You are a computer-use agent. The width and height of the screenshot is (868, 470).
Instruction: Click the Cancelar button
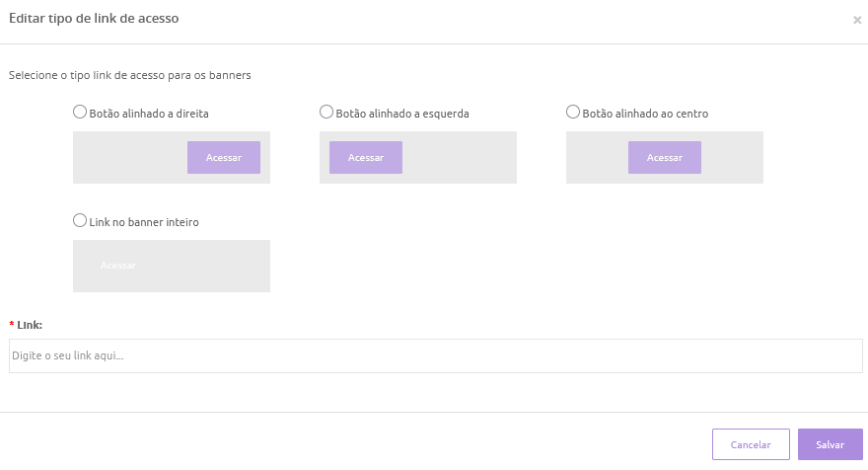tap(751, 444)
